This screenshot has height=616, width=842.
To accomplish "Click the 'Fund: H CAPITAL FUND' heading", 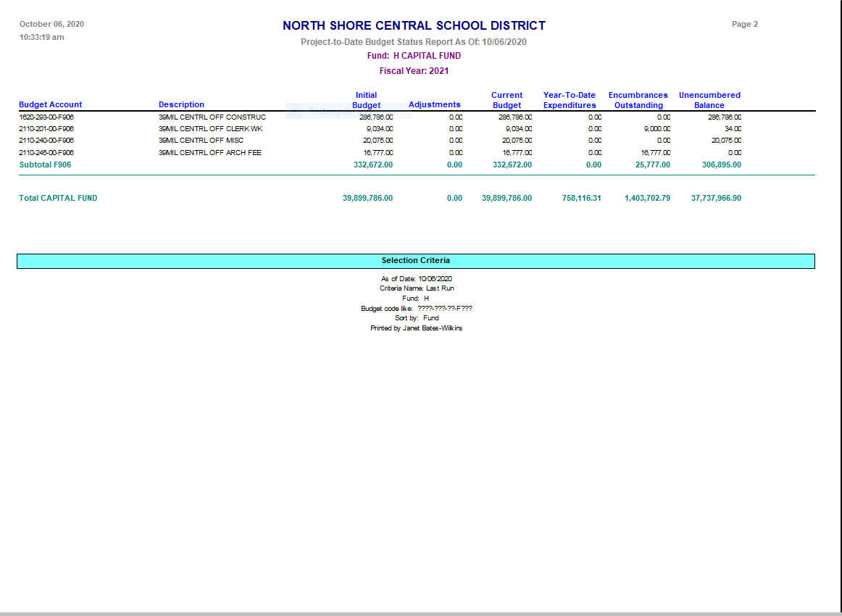I will [414, 56].
